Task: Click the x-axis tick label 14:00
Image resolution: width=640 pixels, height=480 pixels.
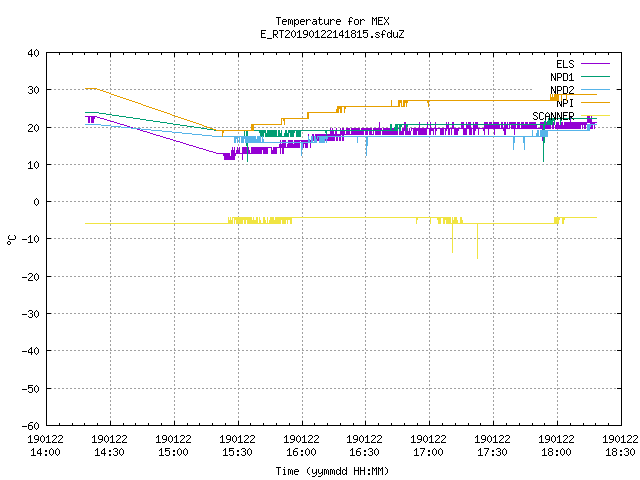Action: (45, 452)
